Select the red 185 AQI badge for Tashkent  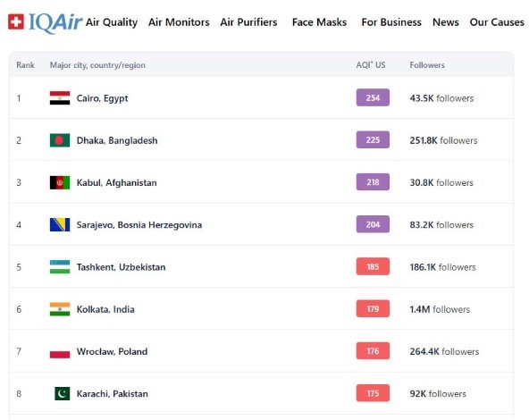[x=373, y=266]
